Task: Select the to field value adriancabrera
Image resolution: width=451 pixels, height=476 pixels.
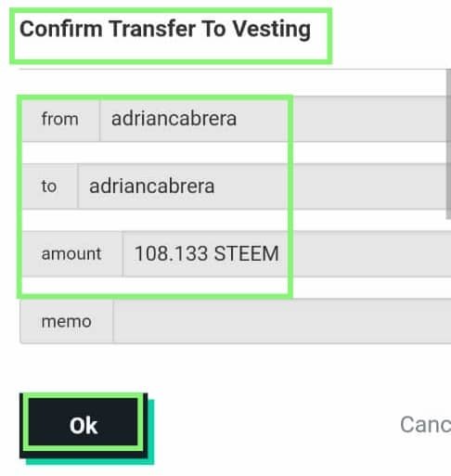Action: [x=151, y=187]
